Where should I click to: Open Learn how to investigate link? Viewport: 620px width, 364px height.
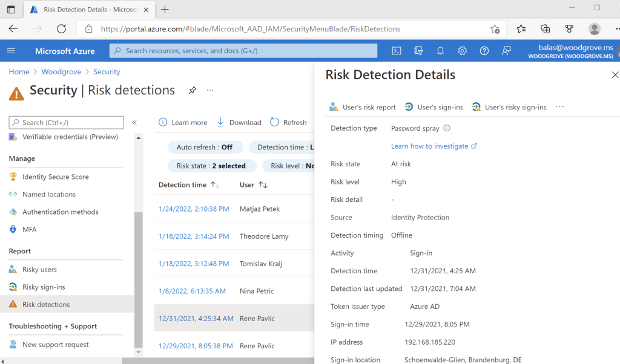tap(434, 146)
